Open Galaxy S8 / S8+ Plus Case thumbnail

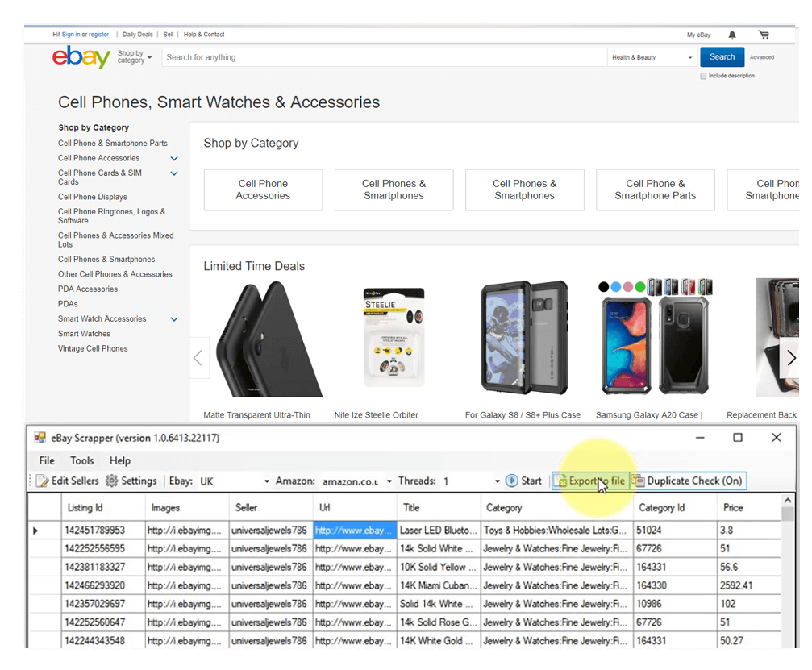[524, 338]
